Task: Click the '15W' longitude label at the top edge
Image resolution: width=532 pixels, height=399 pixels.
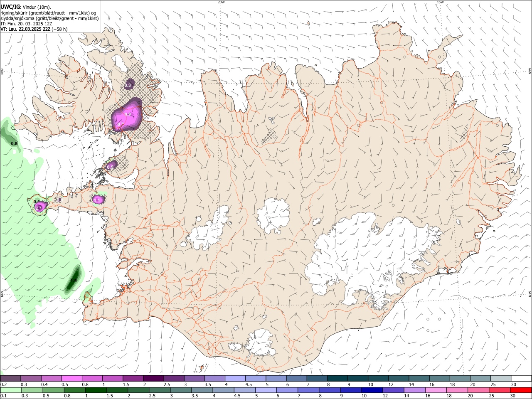Action: click(x=440, y=2)
